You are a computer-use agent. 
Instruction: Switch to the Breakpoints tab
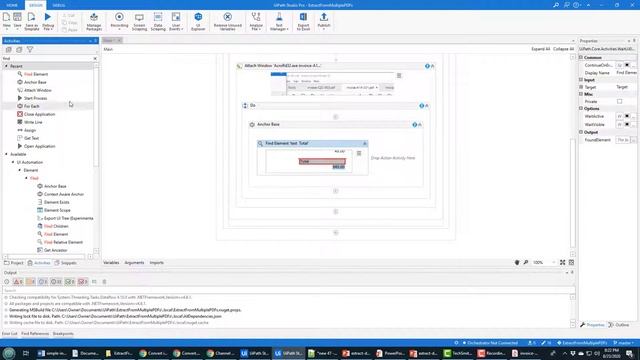coord(63,333)
